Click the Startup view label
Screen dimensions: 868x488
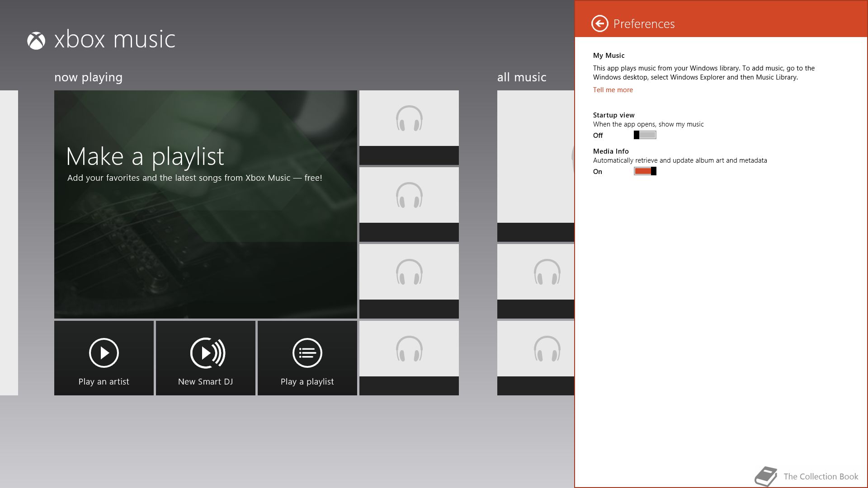click(614, 115)
